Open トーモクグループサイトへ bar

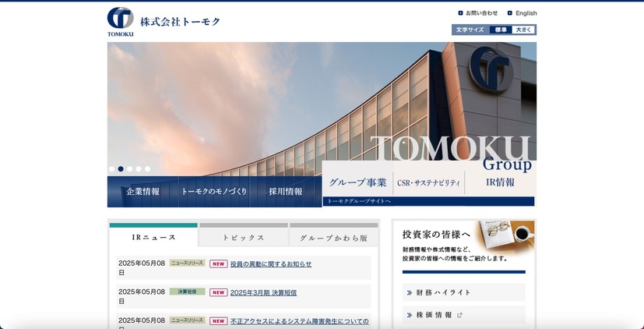(428, 201)
